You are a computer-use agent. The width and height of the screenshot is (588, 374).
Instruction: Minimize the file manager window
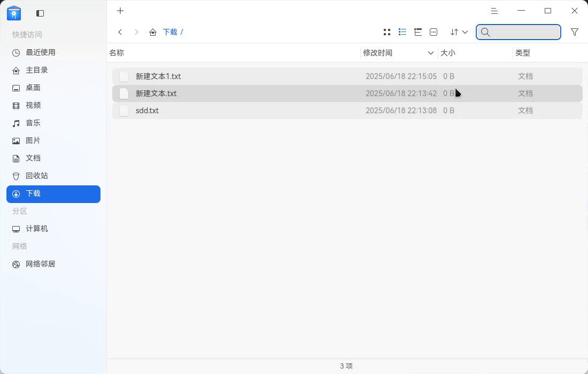521,11
